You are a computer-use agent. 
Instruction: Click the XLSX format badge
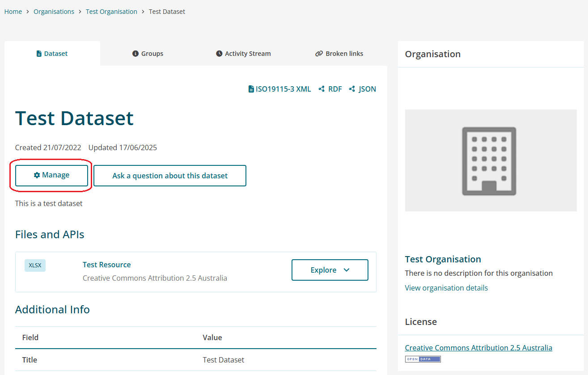click(x=35, y=265)
